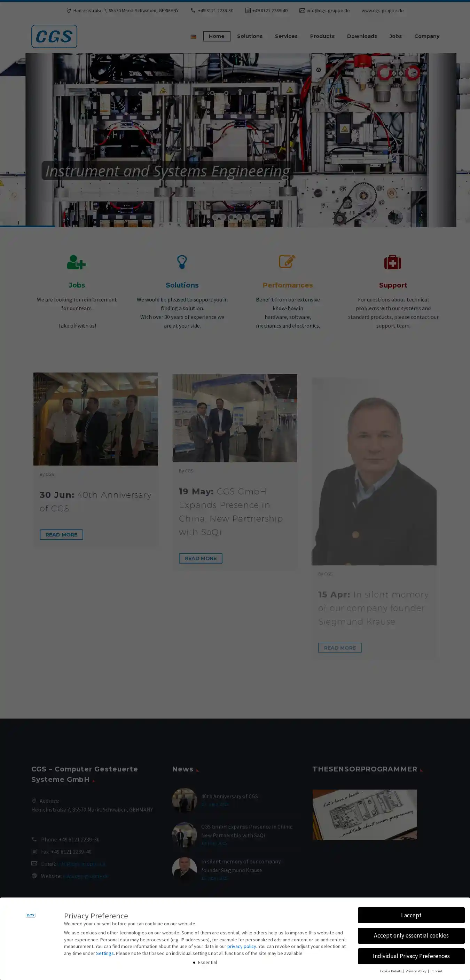
Task: Open the Services navigation item
Action: (x=286, y=36)
